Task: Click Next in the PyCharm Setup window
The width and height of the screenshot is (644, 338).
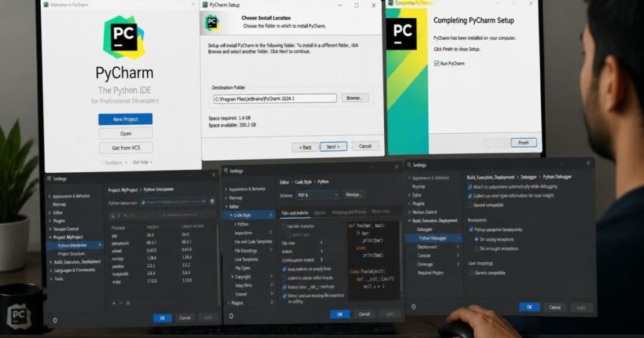Action: (333, 146)
